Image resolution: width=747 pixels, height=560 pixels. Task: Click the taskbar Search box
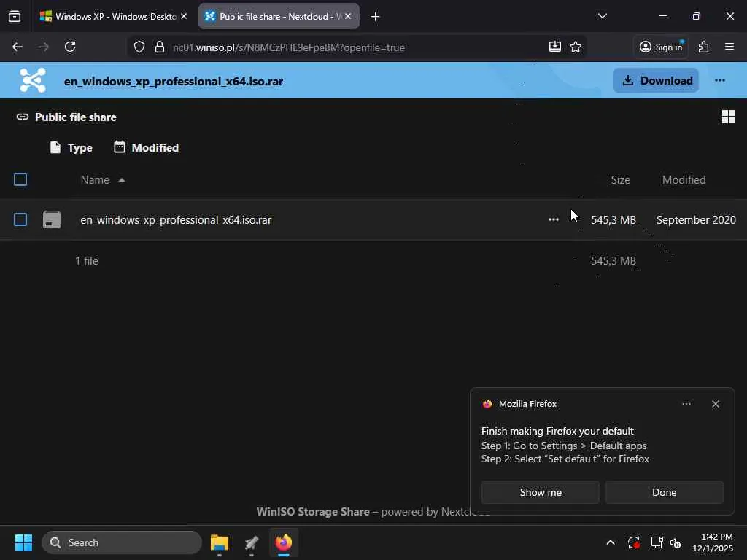(x=122, y=542)
